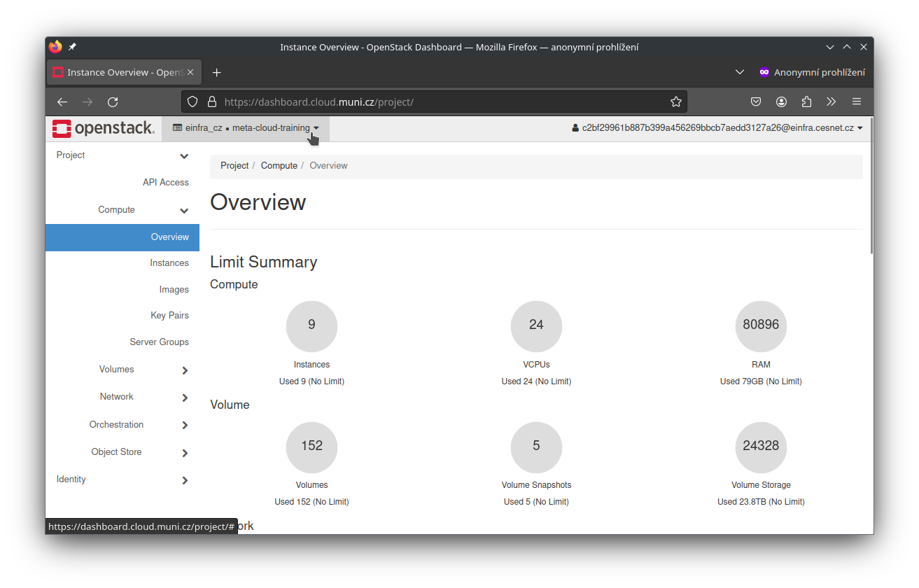The height and width of the screenshot is (588, 919).
Task: Click the back navigation arrow
Action: click(62, 102)
